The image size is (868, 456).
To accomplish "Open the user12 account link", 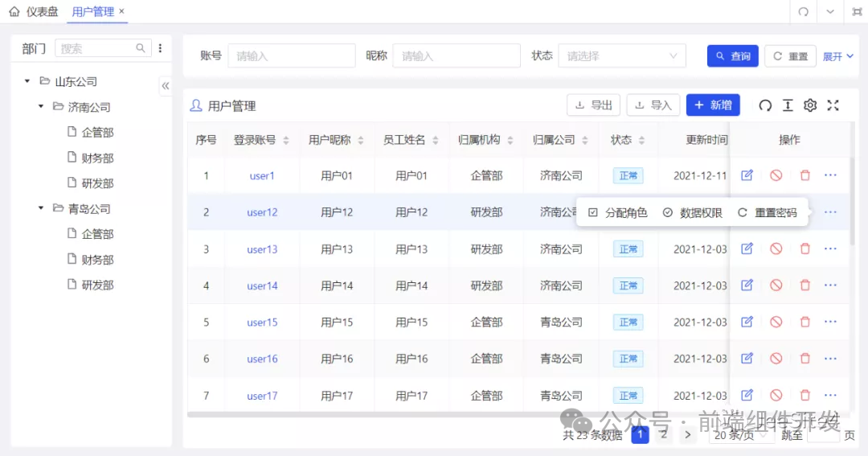I will point(262,212).
